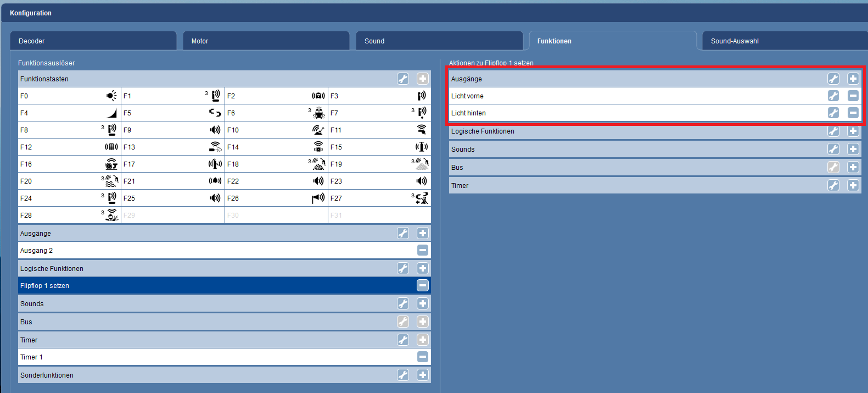The image size is (868, 393).
Task: Click the wrench icon for right-side Sounds
Action: pos(833,149)
